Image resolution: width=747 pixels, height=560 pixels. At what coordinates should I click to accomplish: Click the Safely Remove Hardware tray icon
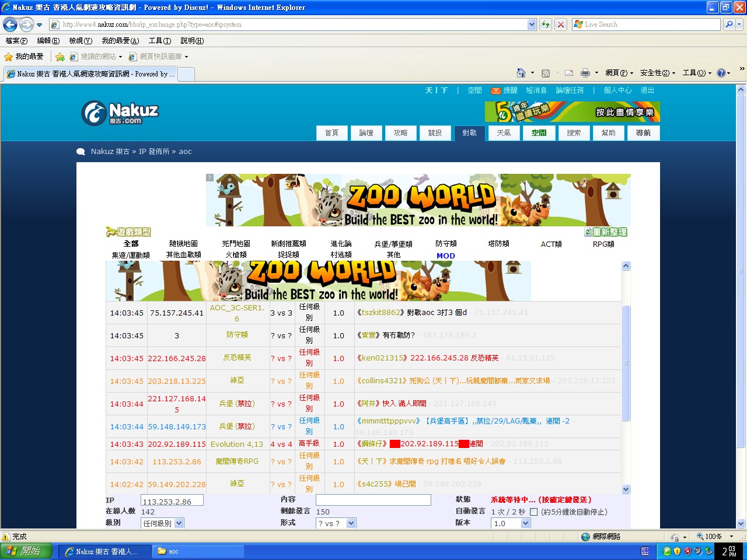pos(708,551)
